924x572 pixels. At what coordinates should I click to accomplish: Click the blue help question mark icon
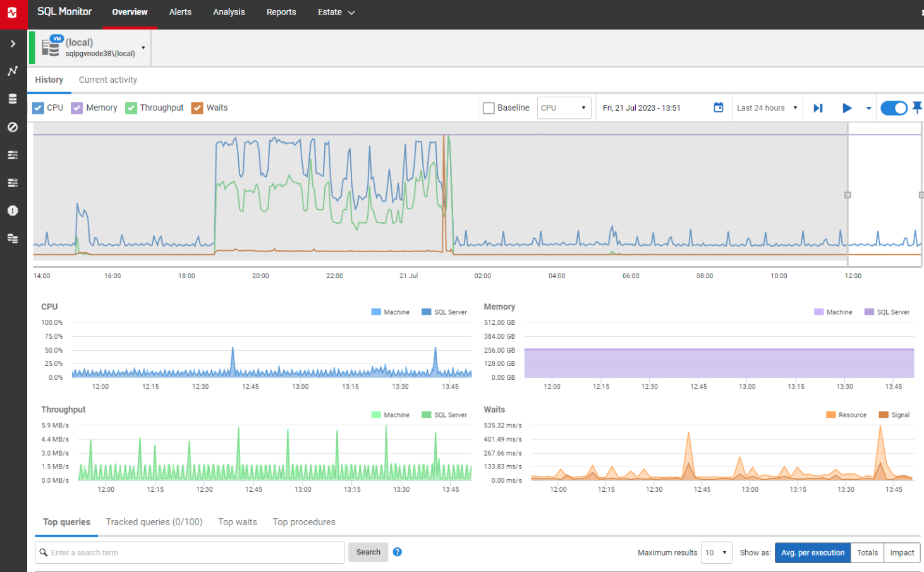point(398,552)
